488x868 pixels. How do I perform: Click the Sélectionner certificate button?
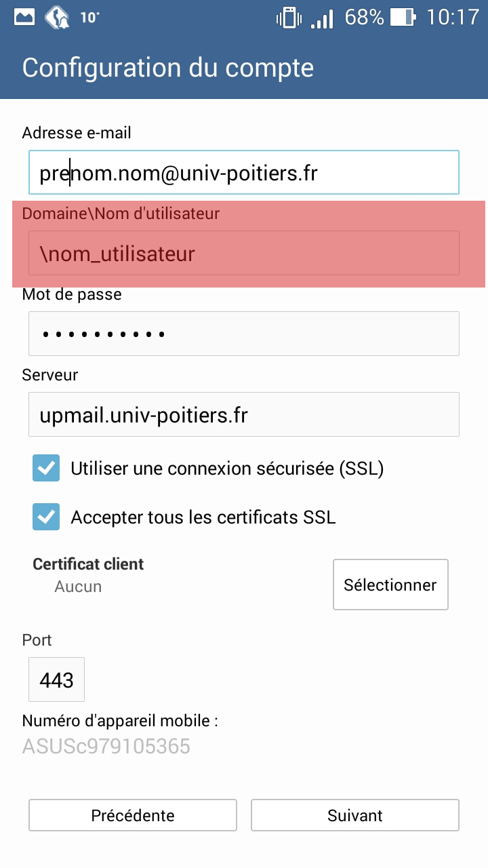tap(390, 585)
